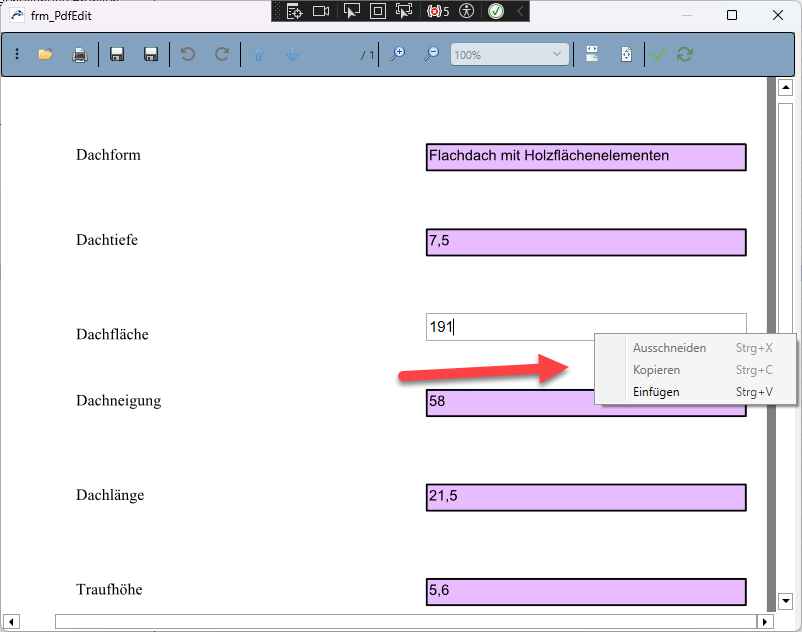Viewport: 802px width, 632px height.
Task: Click the camera icon in debug toolbar
Action: pyautogui.click(x=321, y=11)
